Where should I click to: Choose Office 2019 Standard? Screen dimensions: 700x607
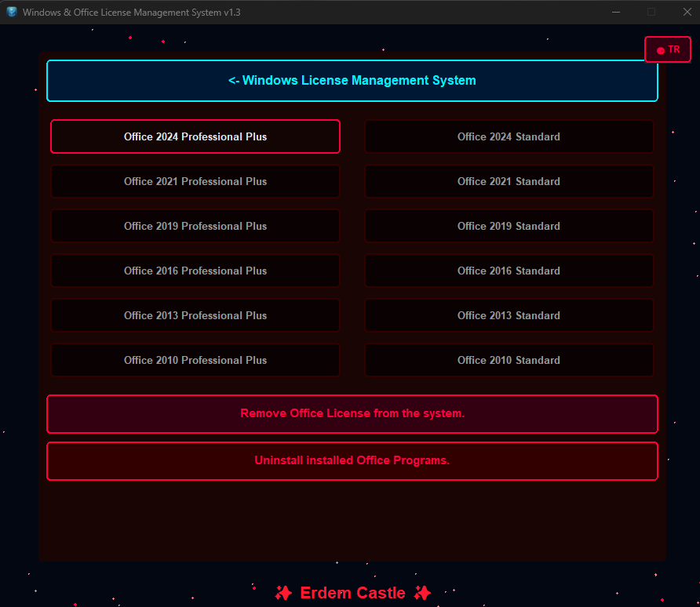point(509,226)
